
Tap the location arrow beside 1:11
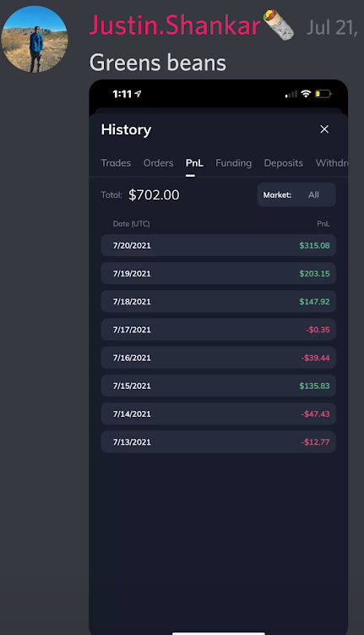coord(138,94)
